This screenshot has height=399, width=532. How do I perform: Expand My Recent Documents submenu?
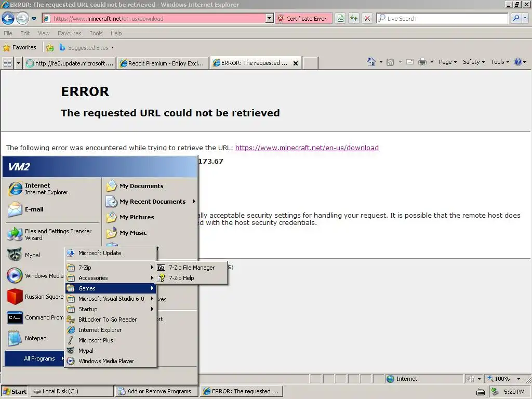[150, 202]
